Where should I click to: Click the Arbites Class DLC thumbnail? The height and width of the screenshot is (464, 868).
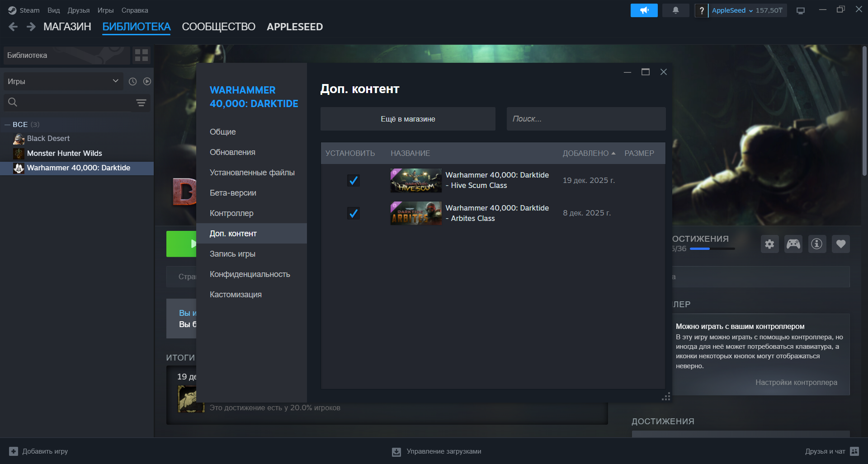[x=416, y=213]
